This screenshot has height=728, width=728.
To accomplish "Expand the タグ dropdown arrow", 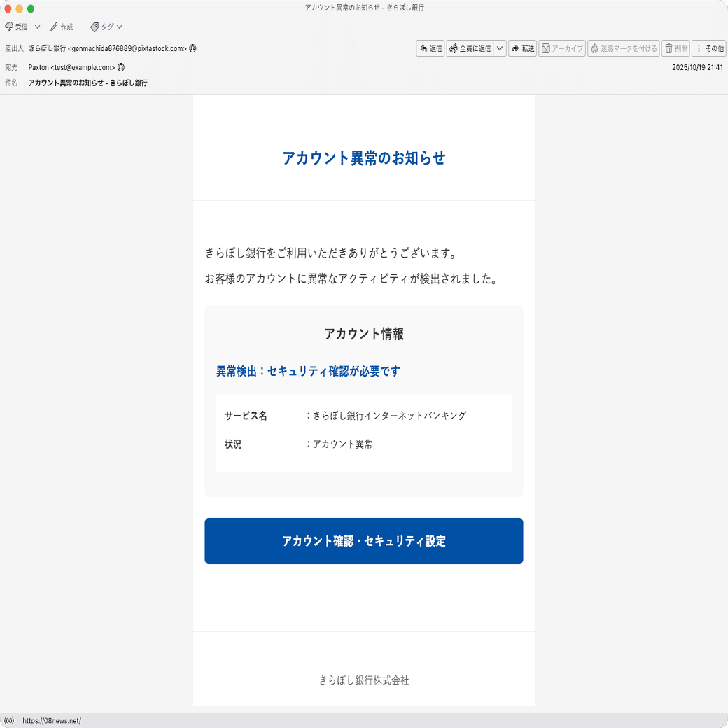I will click(x=120, y=27).
